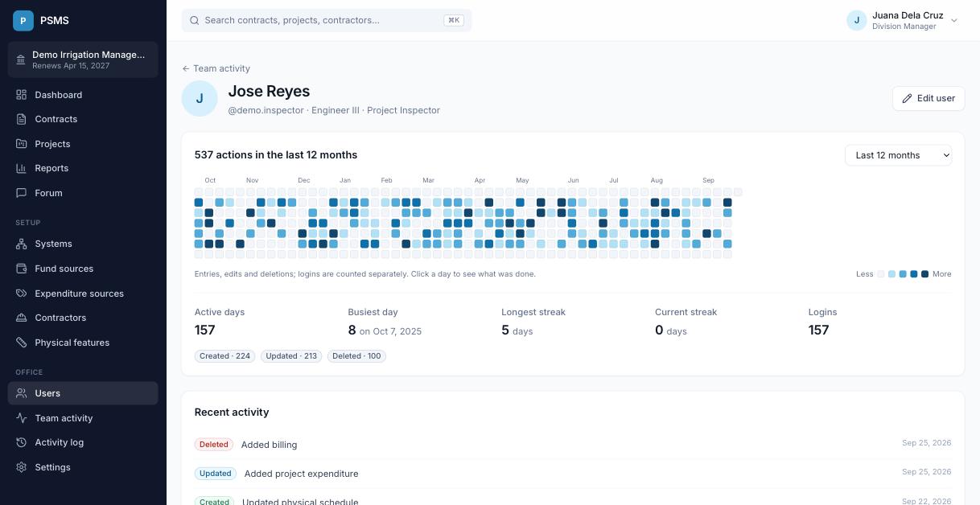Click the PSMS logo icon

point(23,20)
